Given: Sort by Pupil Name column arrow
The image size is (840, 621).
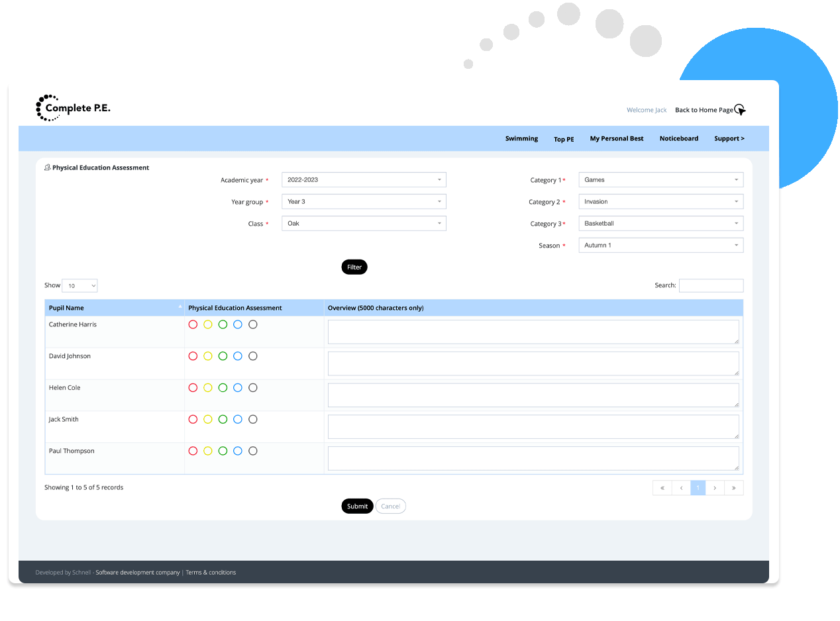Looking at the screenshot, I should click(180, 307).
